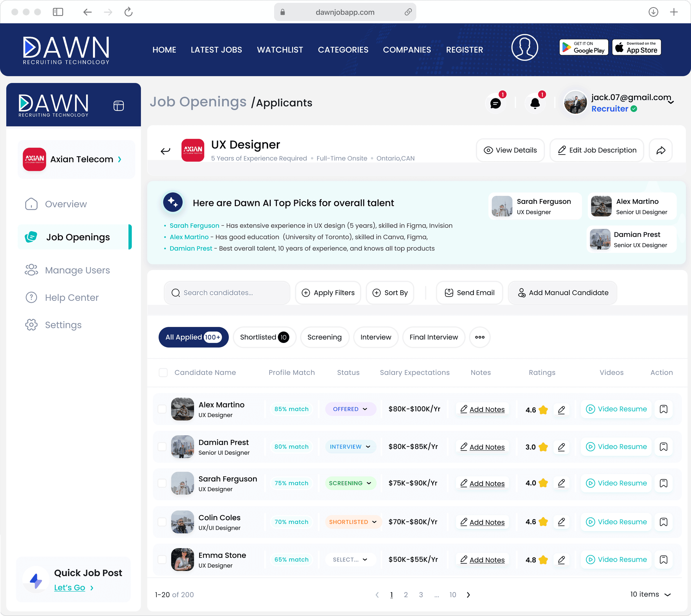
Task: Open Manage Users from the sidebar
Action: (x=77, y=270)
